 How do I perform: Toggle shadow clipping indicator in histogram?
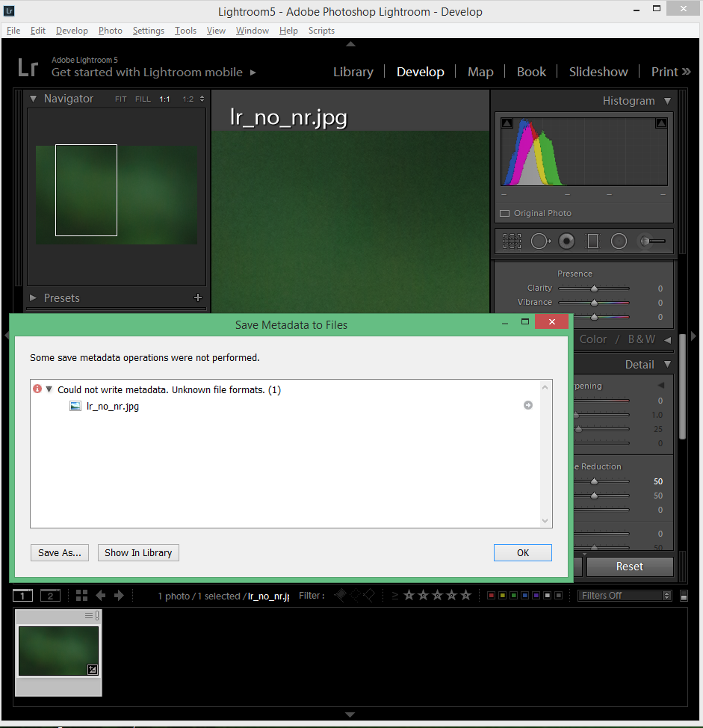pyautogui.click(x=507, y=123)
